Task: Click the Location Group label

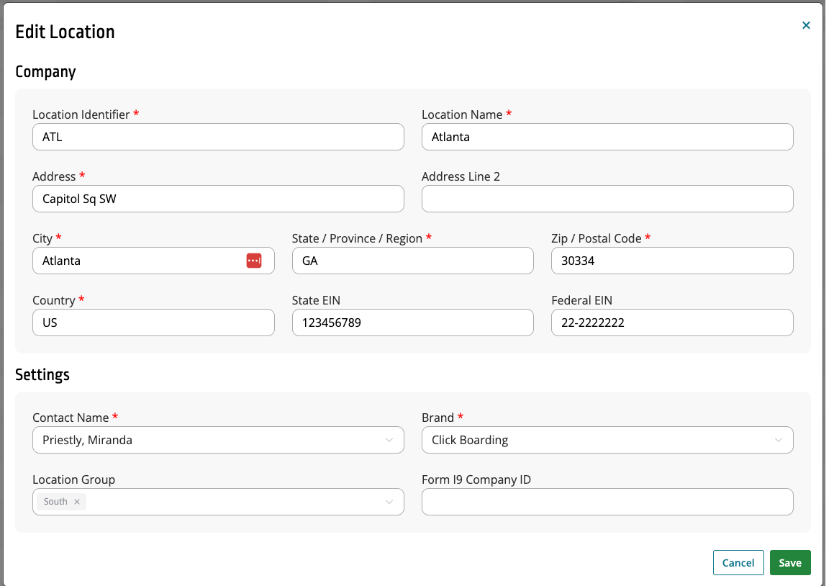Action: click(x=74, y=479)
